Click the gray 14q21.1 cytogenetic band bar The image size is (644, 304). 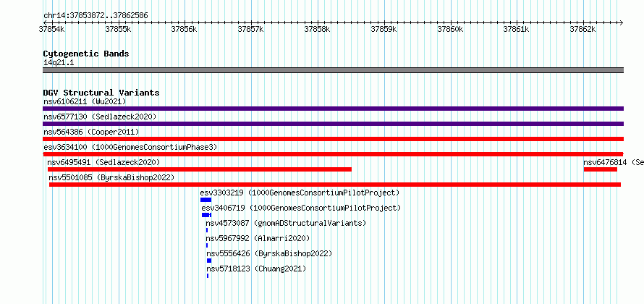point(333,70)
